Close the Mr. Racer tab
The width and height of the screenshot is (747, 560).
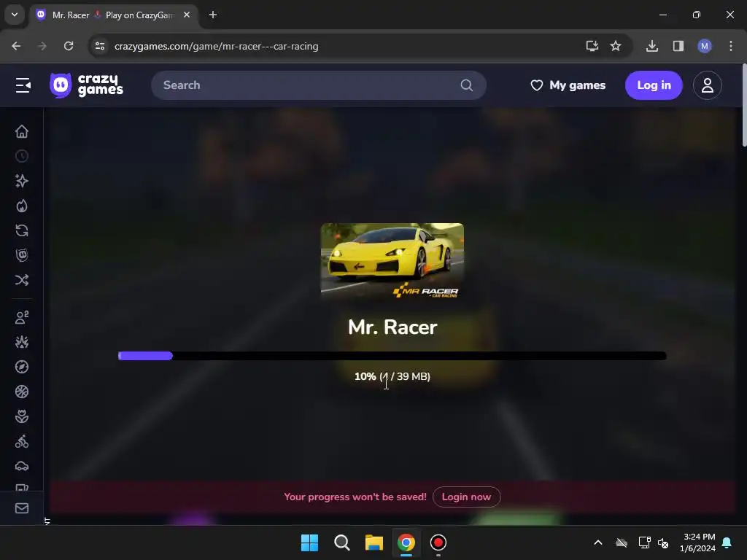pos(187,15)
